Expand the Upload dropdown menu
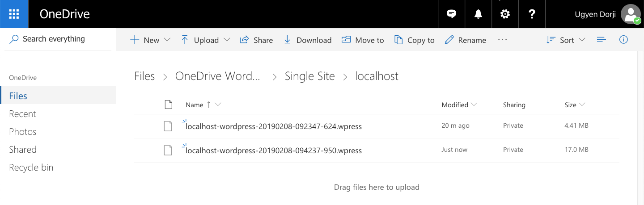644x205 pixels. click(x=206, y=40)
